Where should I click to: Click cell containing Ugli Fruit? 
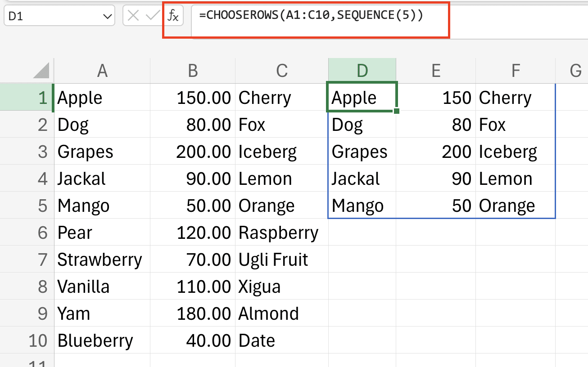(x=282, y=259)
